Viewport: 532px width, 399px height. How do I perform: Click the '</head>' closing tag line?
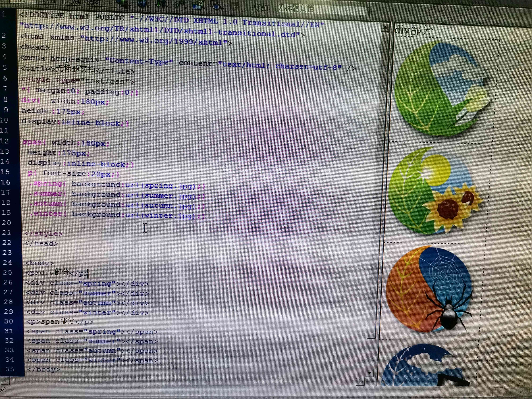click(41, 243)
